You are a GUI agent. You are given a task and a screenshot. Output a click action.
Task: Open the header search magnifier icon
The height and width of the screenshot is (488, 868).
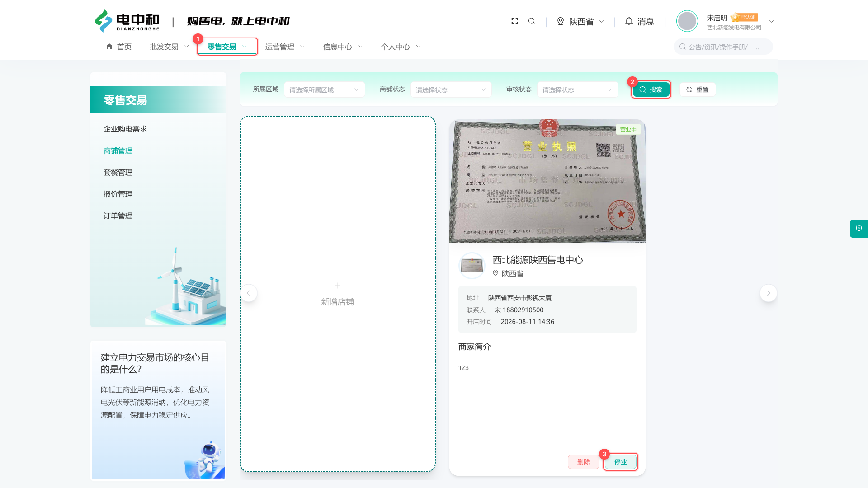point(532,21)
